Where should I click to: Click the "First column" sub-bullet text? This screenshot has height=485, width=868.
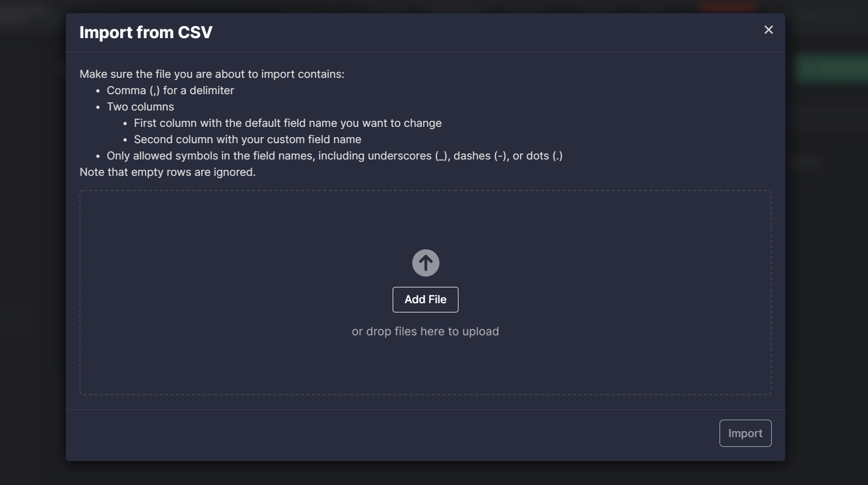[288, 123]
